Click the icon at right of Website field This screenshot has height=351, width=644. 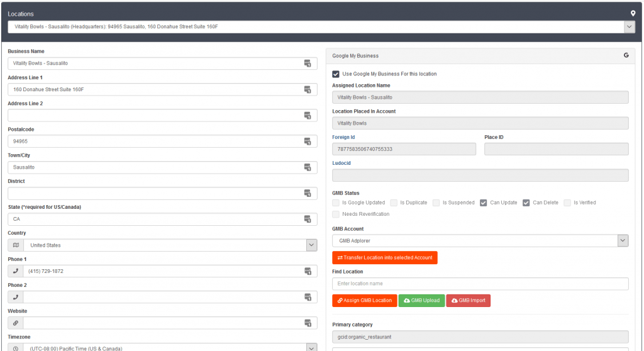point(308,323)
